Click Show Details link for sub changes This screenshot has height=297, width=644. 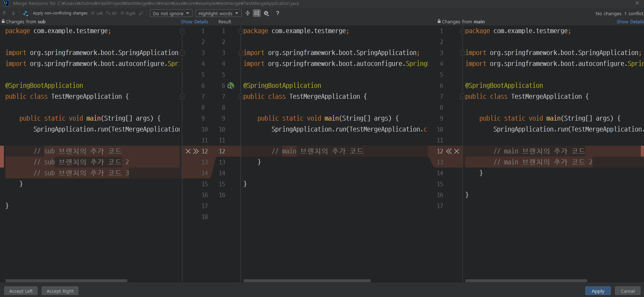194,22
